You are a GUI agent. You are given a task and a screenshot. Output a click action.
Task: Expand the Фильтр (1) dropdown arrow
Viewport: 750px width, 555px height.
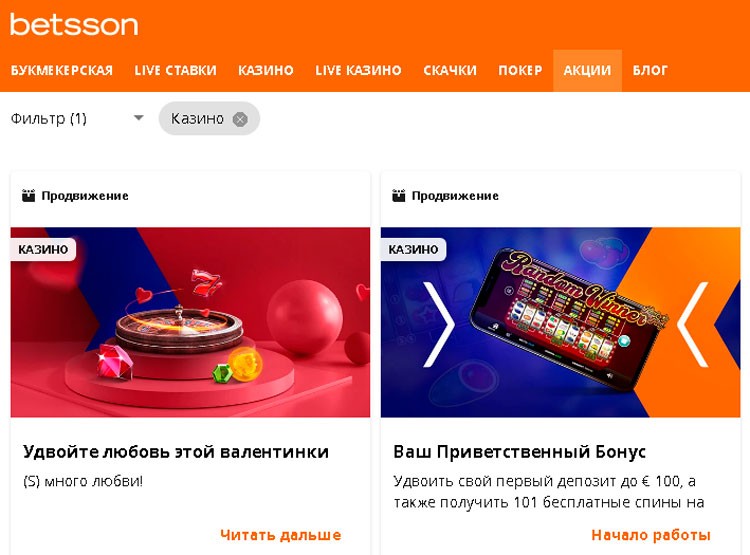click(x=139, y=118)
